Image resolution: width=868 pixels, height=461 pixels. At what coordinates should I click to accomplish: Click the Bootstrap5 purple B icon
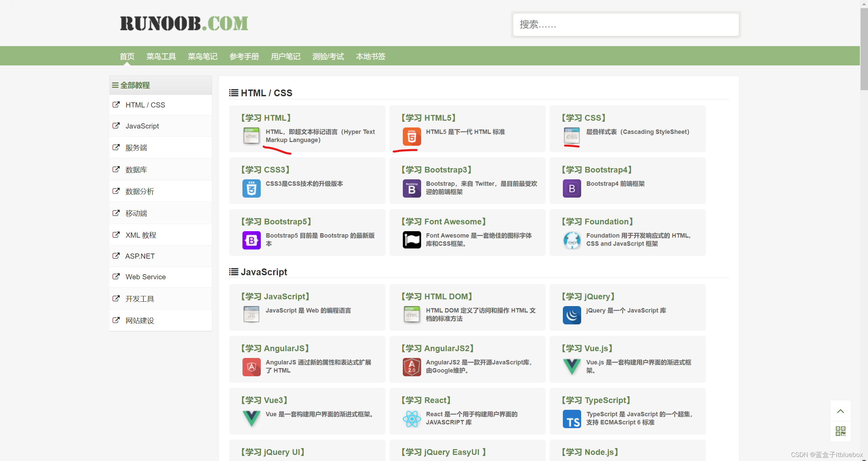point(251,240)
